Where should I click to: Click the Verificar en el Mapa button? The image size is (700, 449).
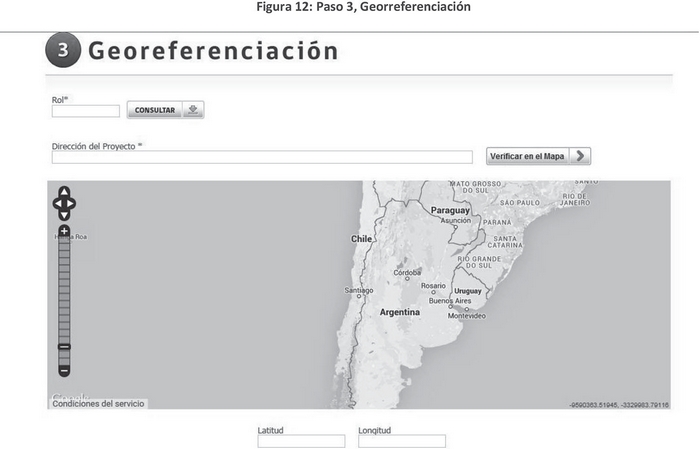pyautogui.click(x=527, y=156)
